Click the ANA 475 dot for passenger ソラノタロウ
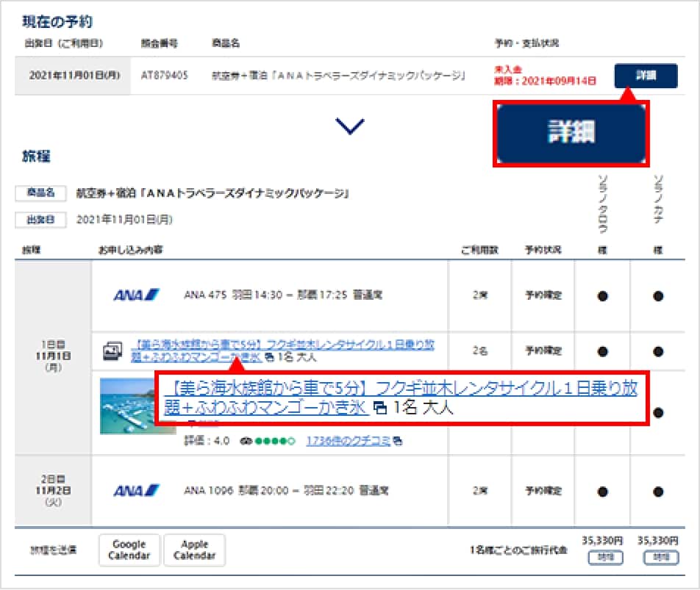 [x=602, y=296]
